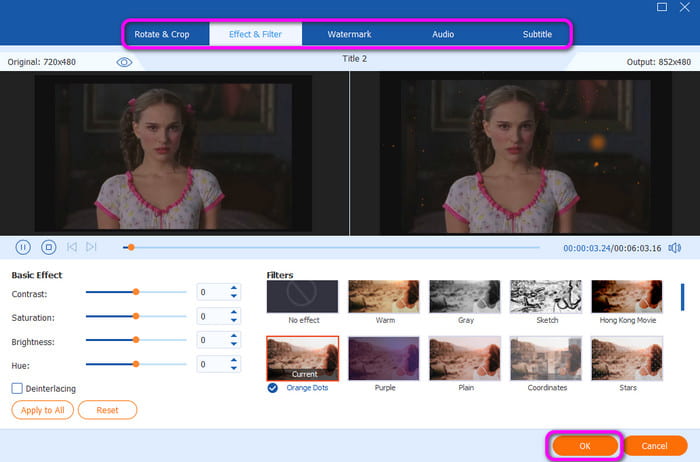Screen dimensions: 700x462
Task: Increase the Saturation value with up arrow
Action: click(233, 312)
